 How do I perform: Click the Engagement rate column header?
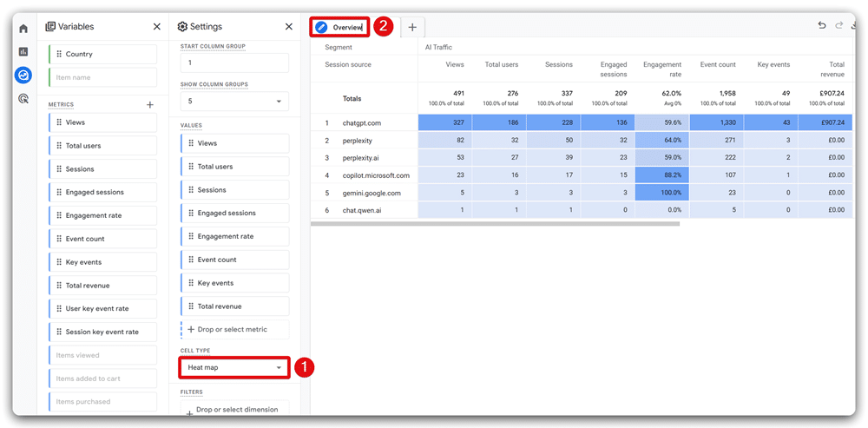tap(662, 69)
